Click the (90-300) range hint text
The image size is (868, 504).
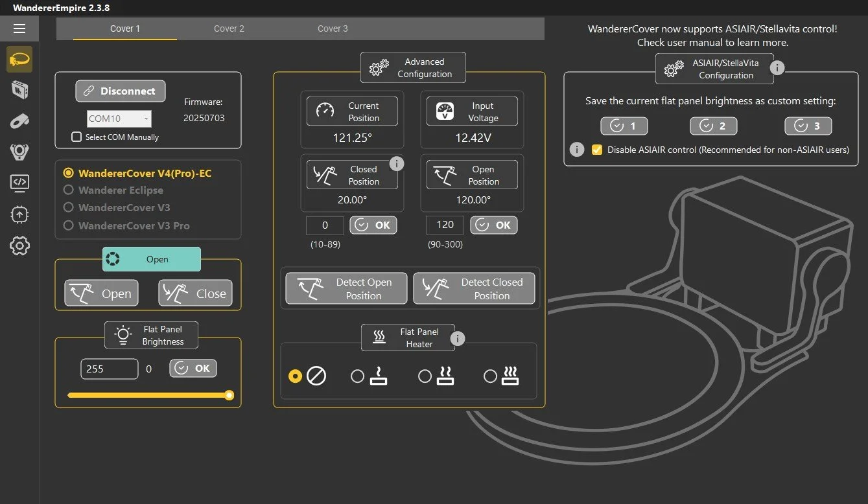[445, 245]
